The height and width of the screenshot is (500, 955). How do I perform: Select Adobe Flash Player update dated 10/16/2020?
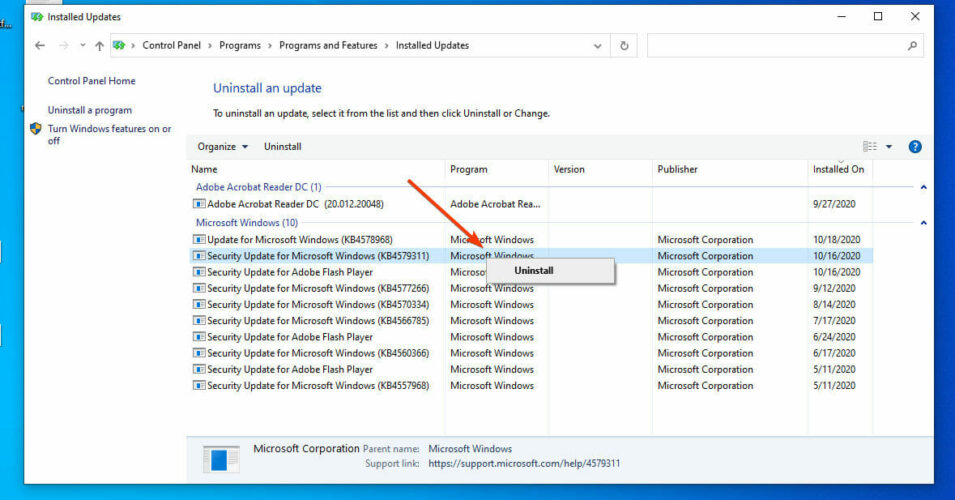point(531,272)
